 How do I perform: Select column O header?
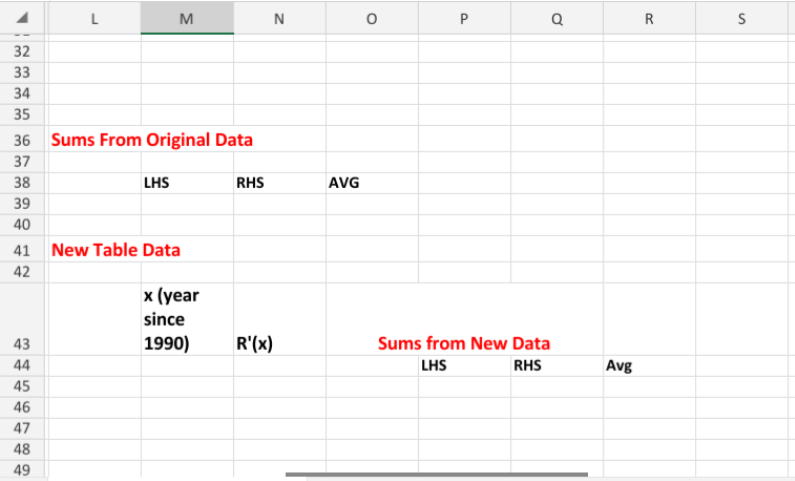[372, 19]
